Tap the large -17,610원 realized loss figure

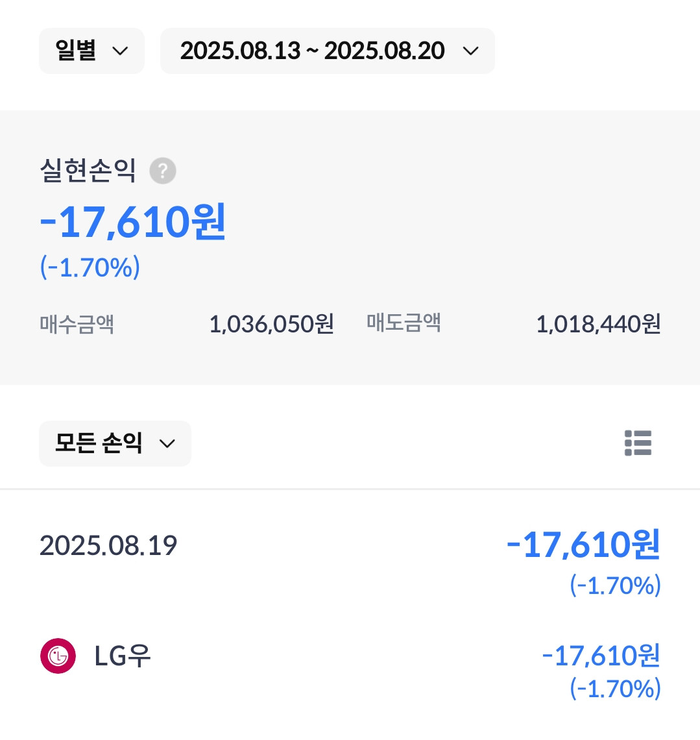pyautogui.click(x=133, y=222)
